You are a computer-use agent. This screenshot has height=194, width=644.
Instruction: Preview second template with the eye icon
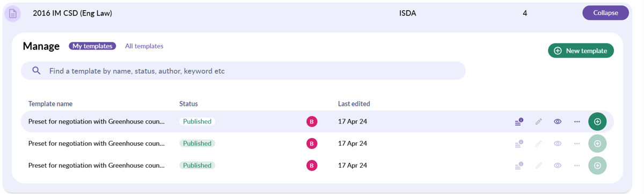(558, 144)
